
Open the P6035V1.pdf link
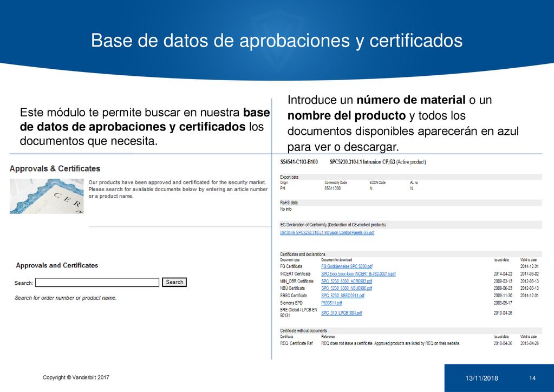pyautogui.click(x=331, y=303)
